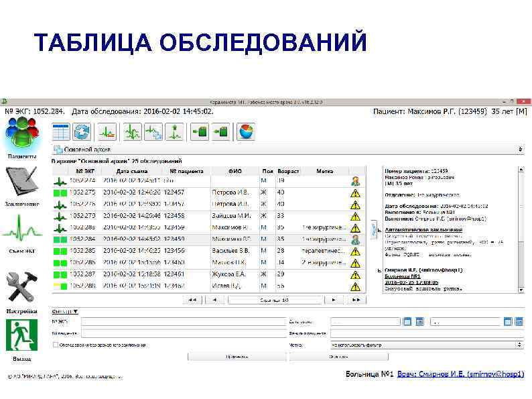
Task: Click the ECG with upward arrow toolbar icon
Action: coord(174,131)
